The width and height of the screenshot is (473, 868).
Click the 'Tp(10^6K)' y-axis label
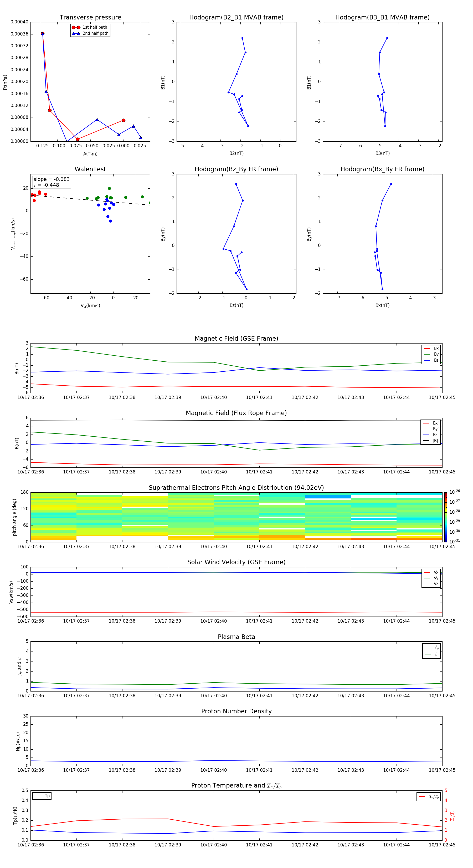tap(15, 816)
